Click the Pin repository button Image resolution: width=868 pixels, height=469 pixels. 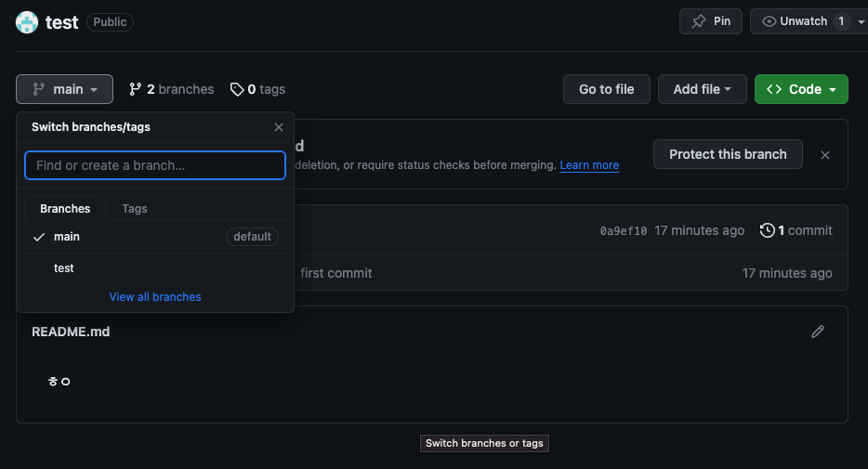click(711, 21)
